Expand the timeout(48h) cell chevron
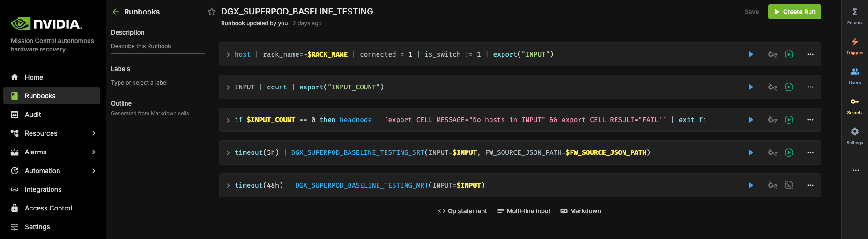 coord(228,186)
